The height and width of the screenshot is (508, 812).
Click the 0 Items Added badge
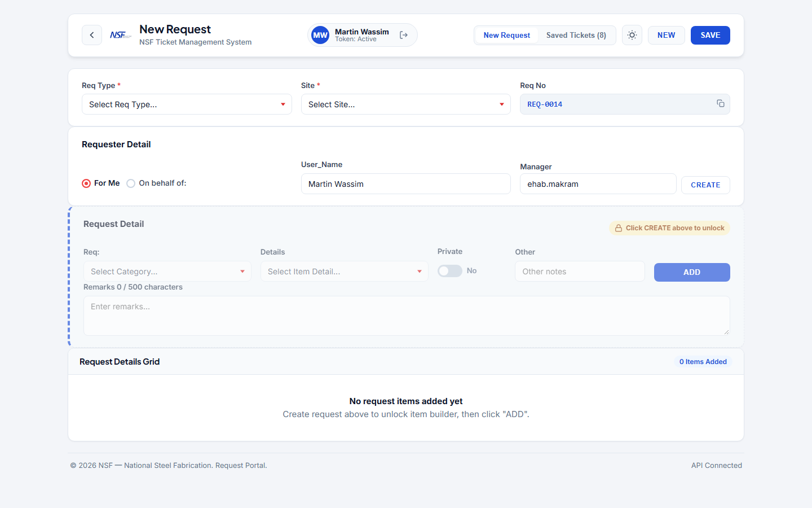coord(703,362)
